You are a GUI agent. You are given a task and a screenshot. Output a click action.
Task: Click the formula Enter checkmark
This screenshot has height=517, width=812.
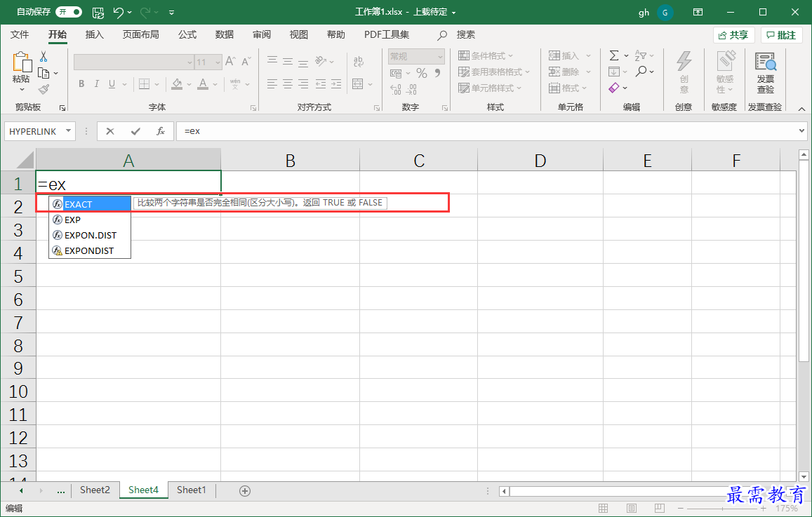(135, 131)
